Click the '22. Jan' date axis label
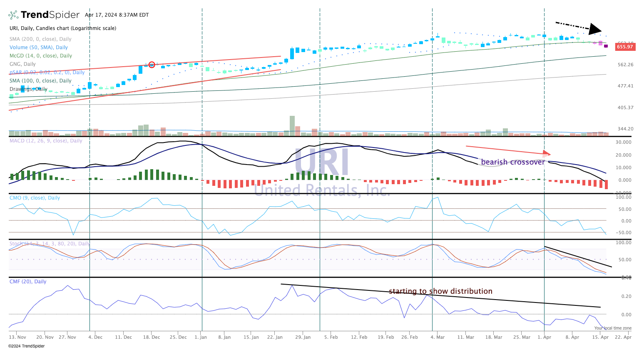Screen dimensions: 644x350 point(275,337)
